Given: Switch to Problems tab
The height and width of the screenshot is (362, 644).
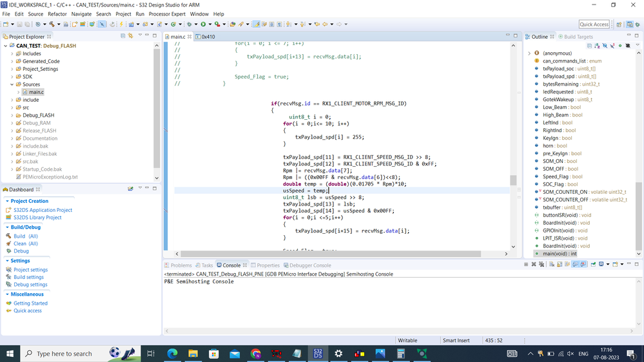Looking at the screenshot, I should pyautogui.click(x=178, y=265).
